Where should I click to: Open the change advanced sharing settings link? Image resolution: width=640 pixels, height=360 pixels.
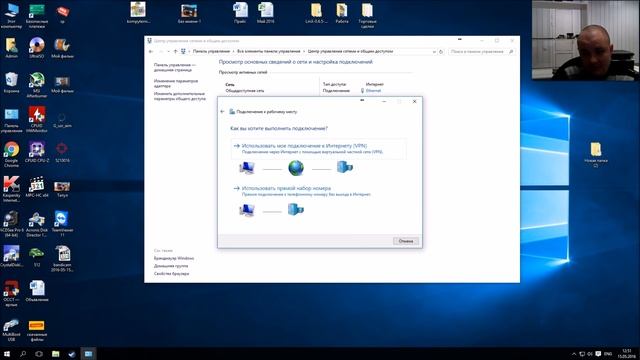coord(180,96)
